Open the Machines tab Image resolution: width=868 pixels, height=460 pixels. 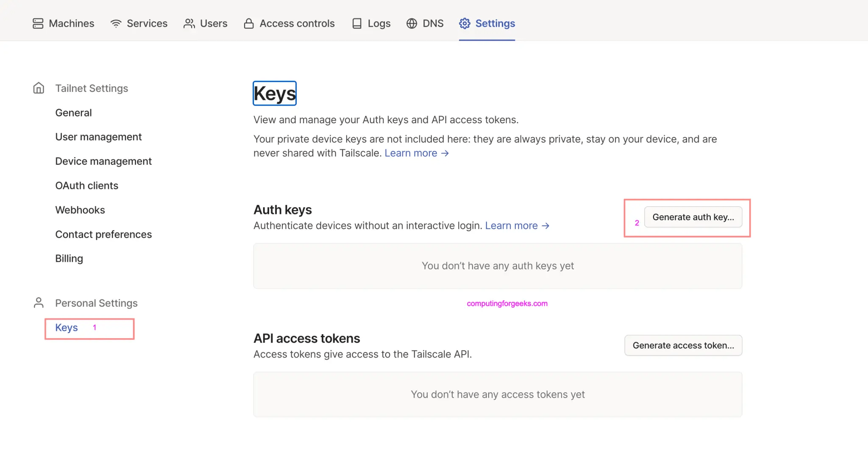tap(71, 23)
